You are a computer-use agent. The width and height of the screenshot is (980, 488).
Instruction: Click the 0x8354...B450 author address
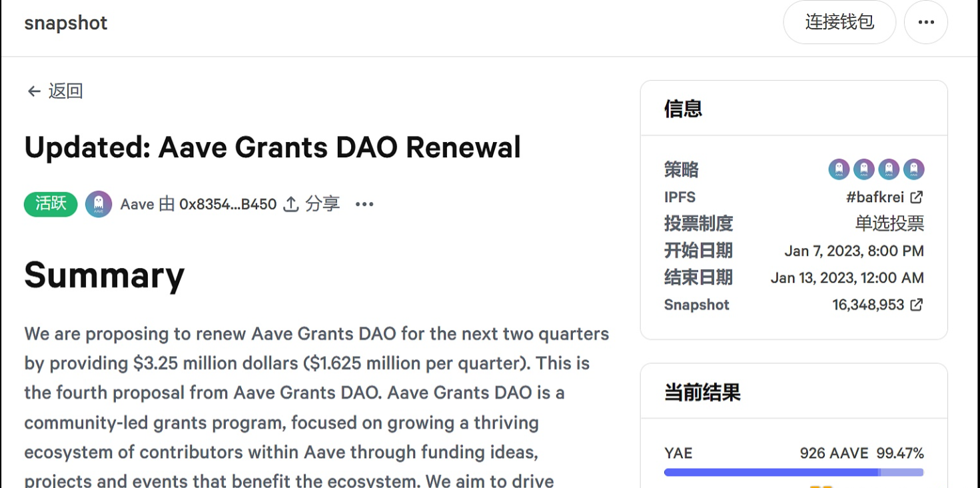click(228, 204)
